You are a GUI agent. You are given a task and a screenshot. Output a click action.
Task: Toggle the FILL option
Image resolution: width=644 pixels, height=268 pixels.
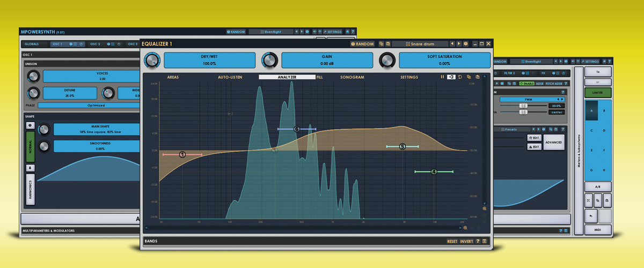(x=320, y=77)
